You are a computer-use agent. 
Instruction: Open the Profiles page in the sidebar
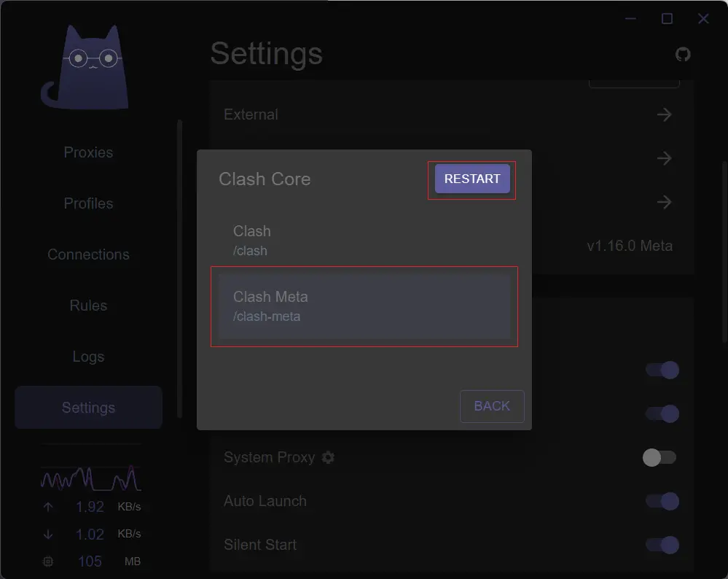(x=88, y=203)
